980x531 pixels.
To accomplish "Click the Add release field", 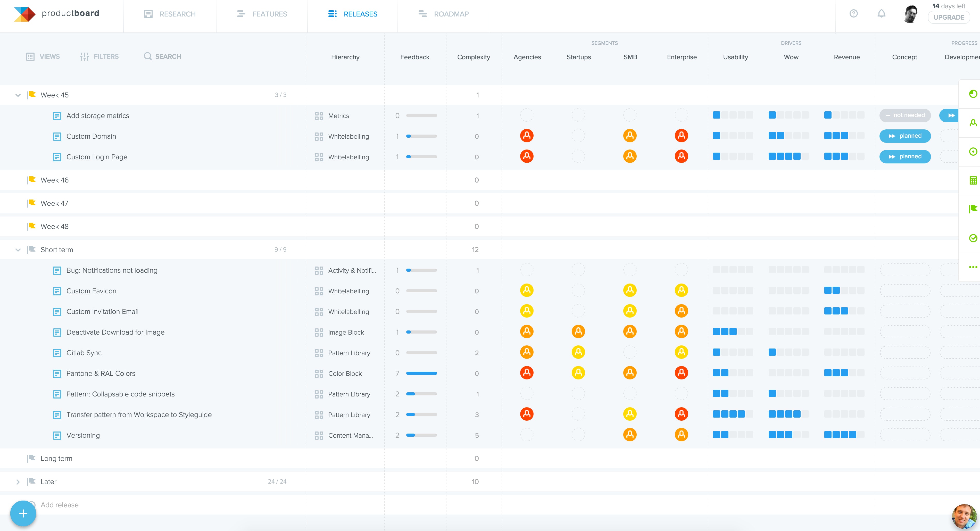I will (60, 505).
